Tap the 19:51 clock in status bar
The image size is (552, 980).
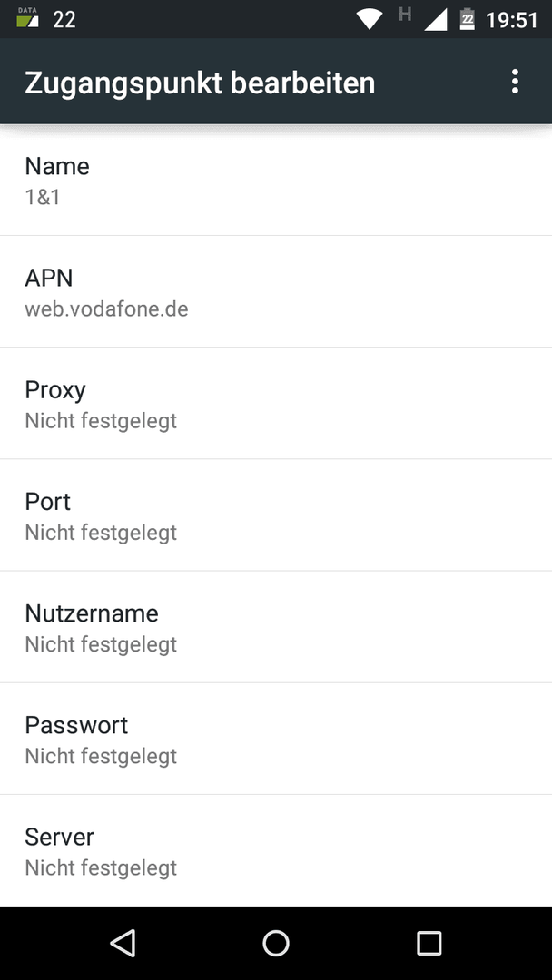click(512, 20)
